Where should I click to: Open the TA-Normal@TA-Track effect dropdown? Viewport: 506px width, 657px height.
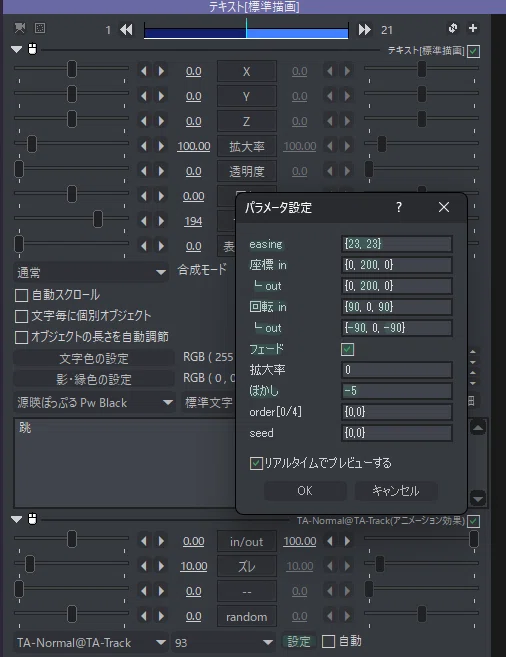pos(91,642)
